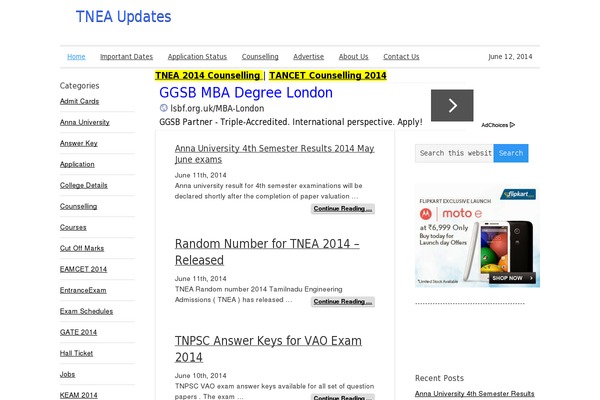600x400 pixels.
Task: Click the ad's next arrow button
Action: click(x=452, y=105)
